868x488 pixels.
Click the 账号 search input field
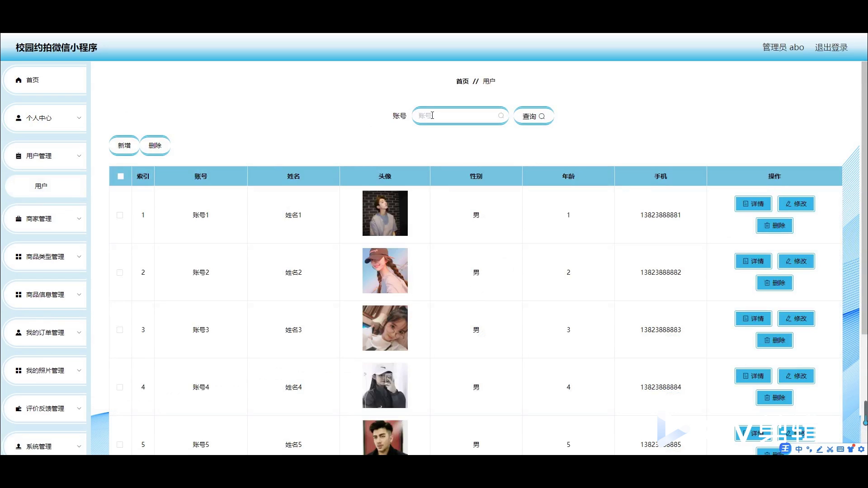coord(460,116)
